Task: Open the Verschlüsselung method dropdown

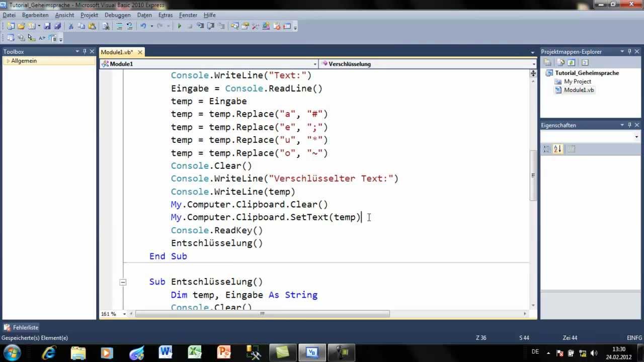Action: 534,64
